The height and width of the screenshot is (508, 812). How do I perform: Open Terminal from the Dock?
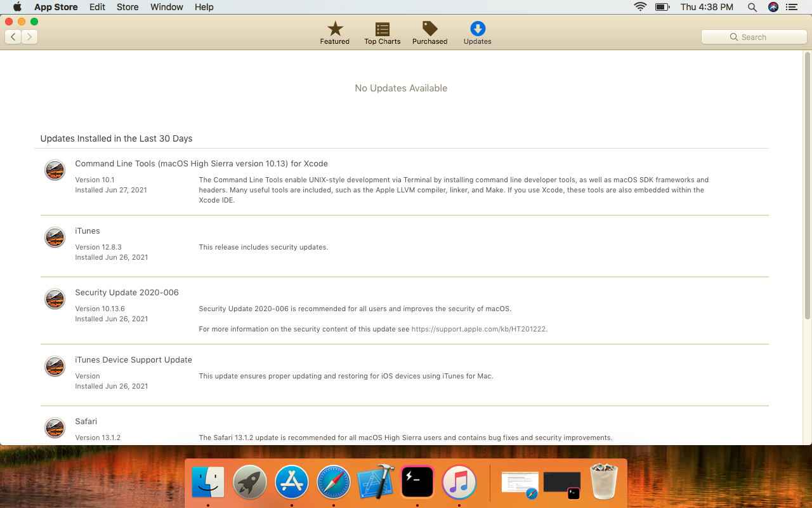417,482
